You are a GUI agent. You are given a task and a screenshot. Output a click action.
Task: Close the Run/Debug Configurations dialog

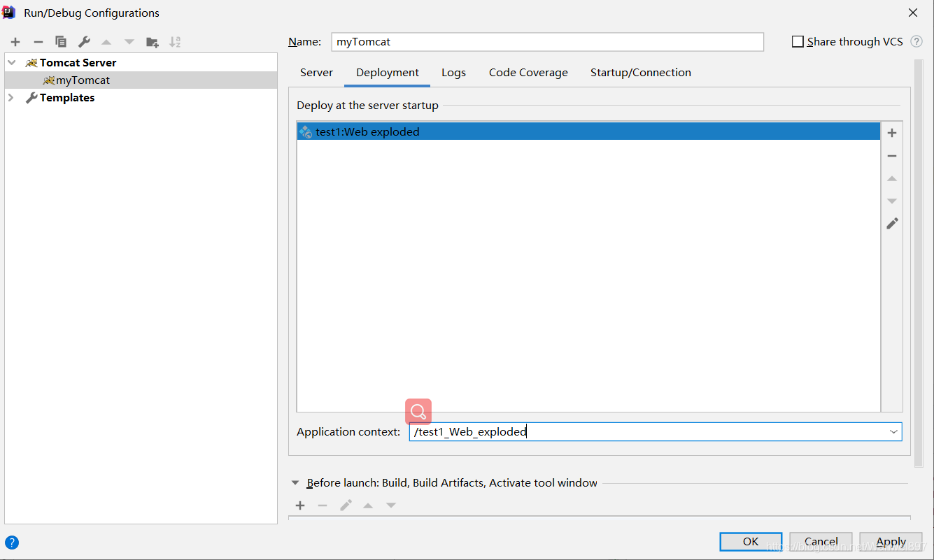(x=913, y=13)
